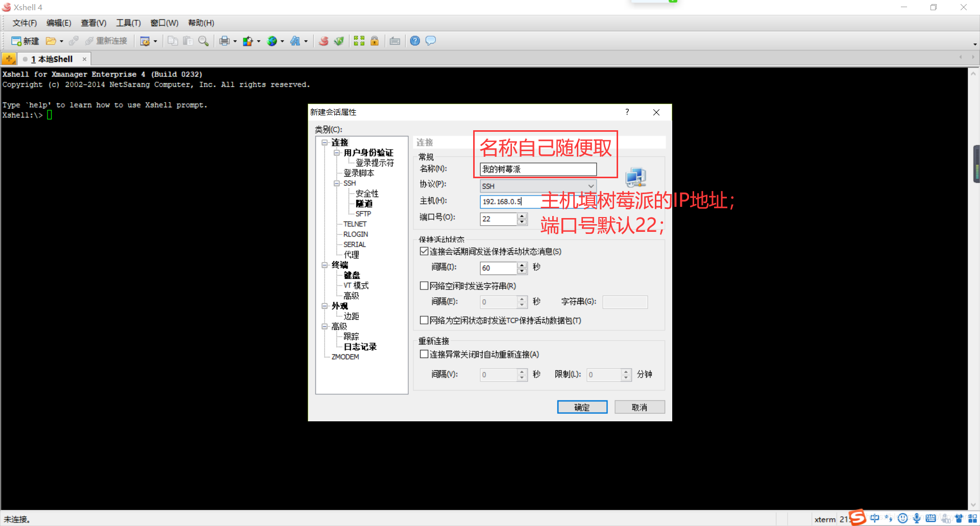
Task: Click the Sogou microphone voice input icon
Action: coord(917,518)
